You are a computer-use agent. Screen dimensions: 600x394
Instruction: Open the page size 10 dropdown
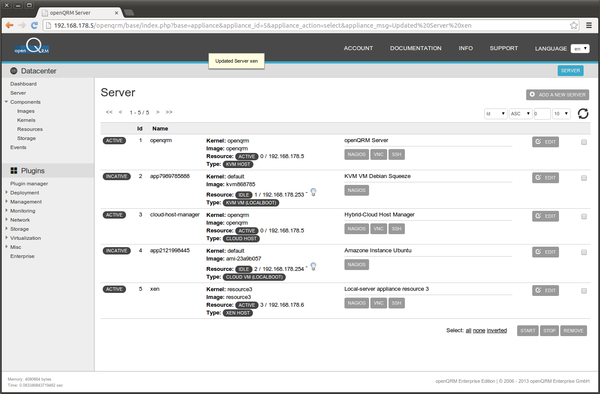click(x=561, y=114)
